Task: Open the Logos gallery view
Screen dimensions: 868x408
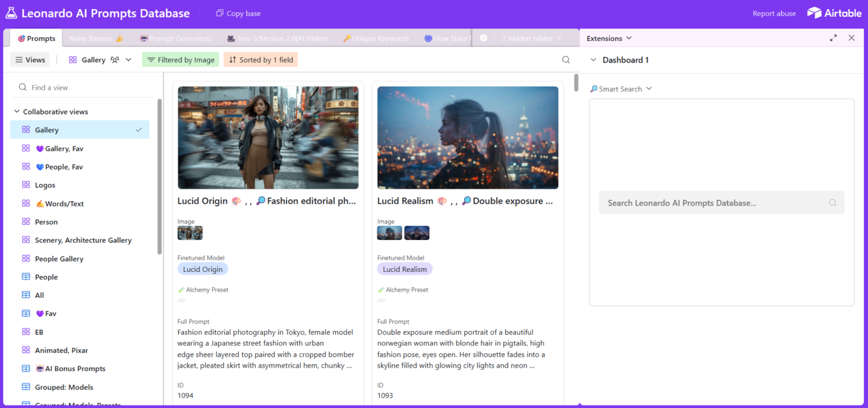Action: point(45,185)
